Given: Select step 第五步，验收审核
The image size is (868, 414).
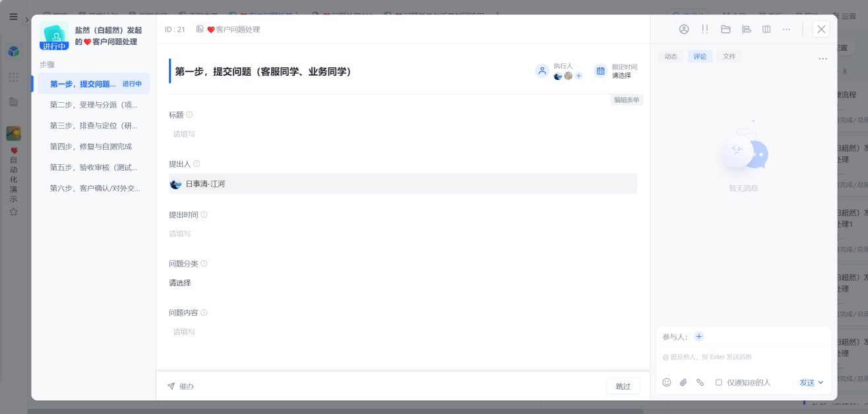Looking at the screenshot, I should [x=94, y=167].
